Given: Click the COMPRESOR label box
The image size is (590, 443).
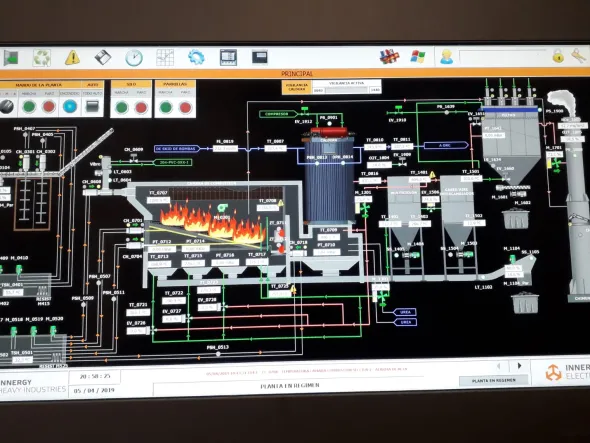Looking at the screenshot, I should tap(277, 114).
